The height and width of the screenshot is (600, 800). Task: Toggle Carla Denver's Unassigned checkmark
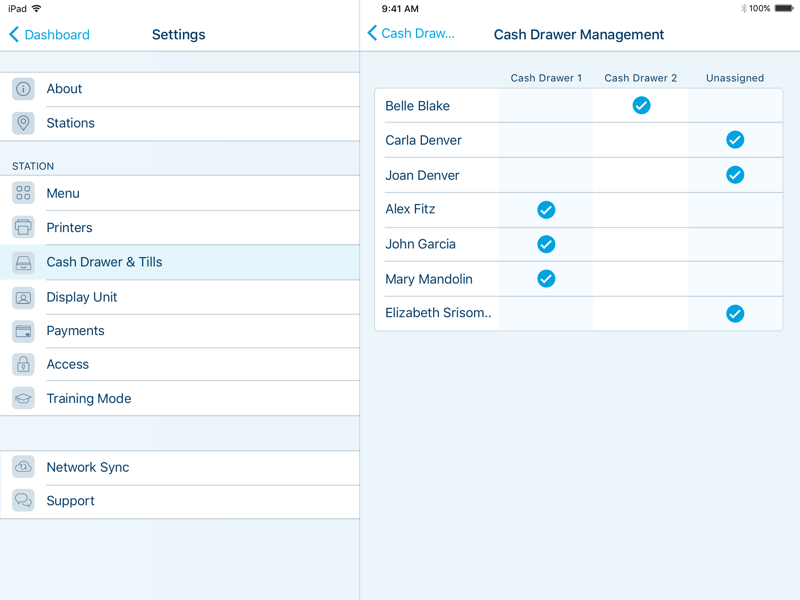735,140
